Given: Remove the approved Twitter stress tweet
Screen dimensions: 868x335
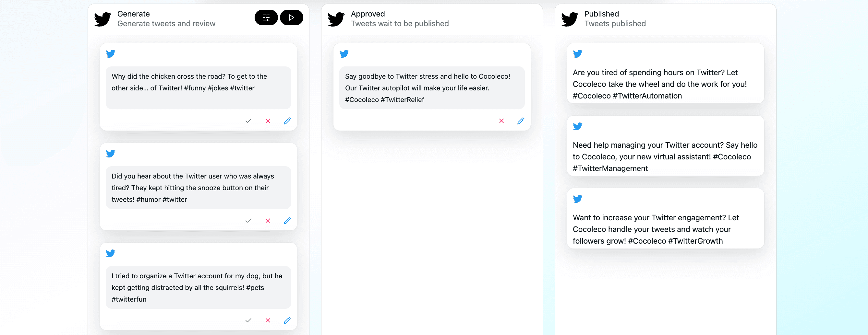Looking at the screenshot, I should pos(501,121).
